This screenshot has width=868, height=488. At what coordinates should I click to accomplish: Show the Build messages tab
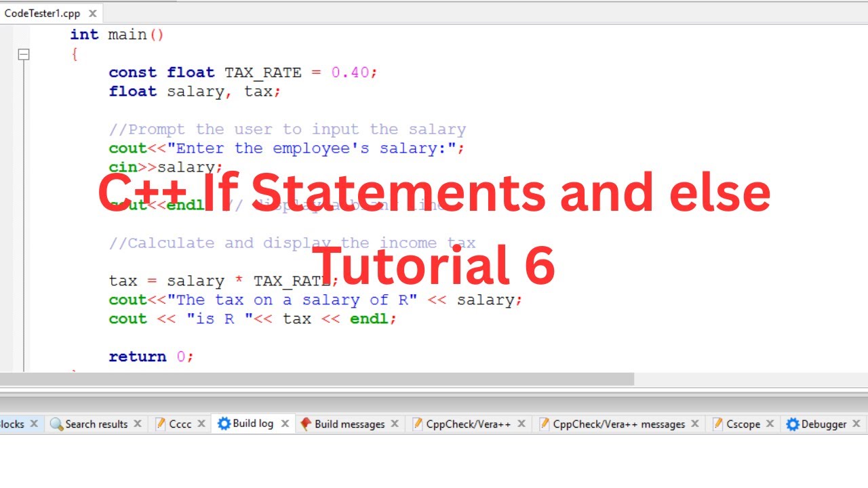tap(349, 424)
